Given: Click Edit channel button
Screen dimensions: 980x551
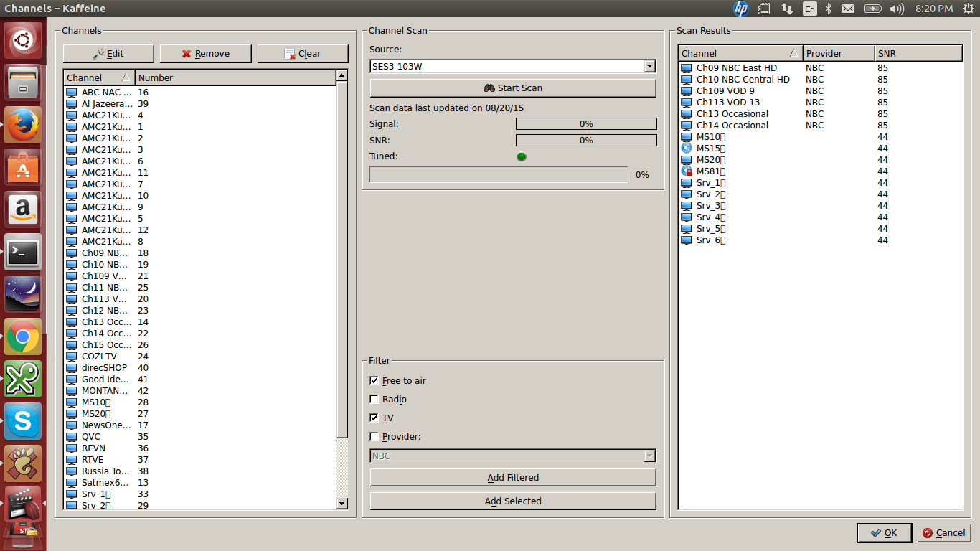Looking at the screenshot, I should (x=108, y=53).
